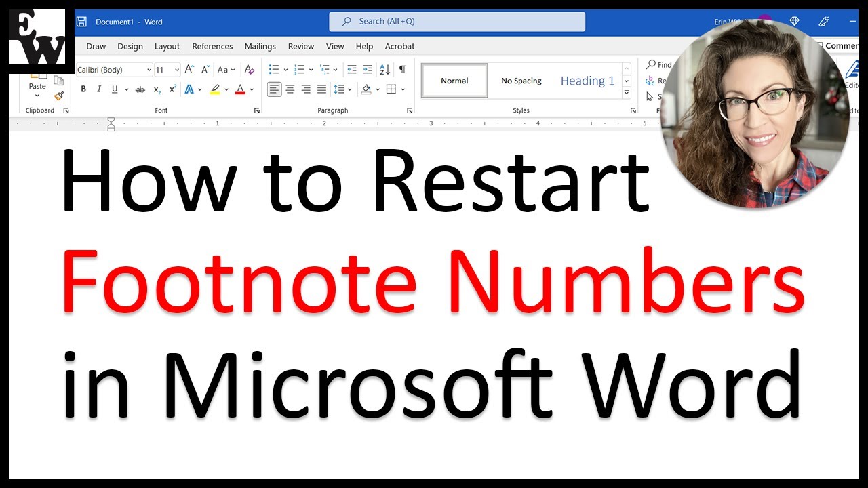Open the Draw tab
868x488 pixels.
[x=96, y=47]
